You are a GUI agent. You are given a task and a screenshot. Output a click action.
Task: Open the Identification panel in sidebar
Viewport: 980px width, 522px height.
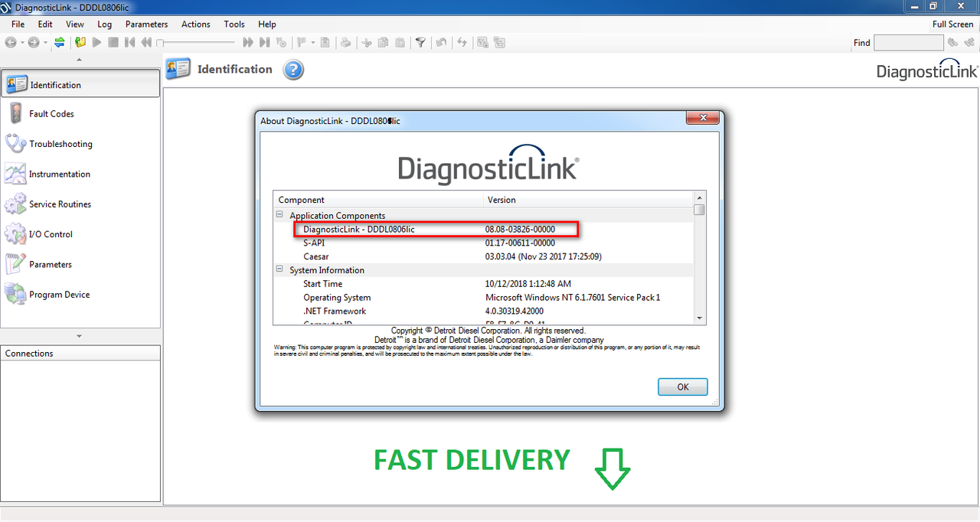pos(80,85)
